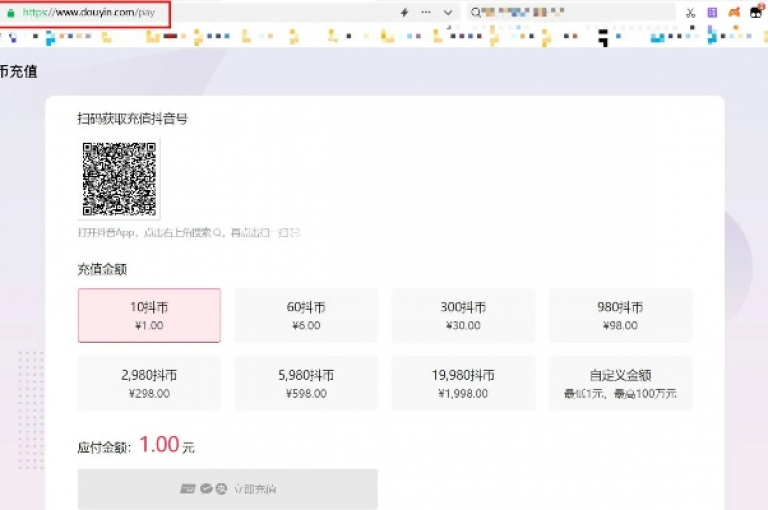Viewport: 768px width, 510px height.
Task: Expand the address bar chevron dropdown
Action: click(x=448, y=13)
